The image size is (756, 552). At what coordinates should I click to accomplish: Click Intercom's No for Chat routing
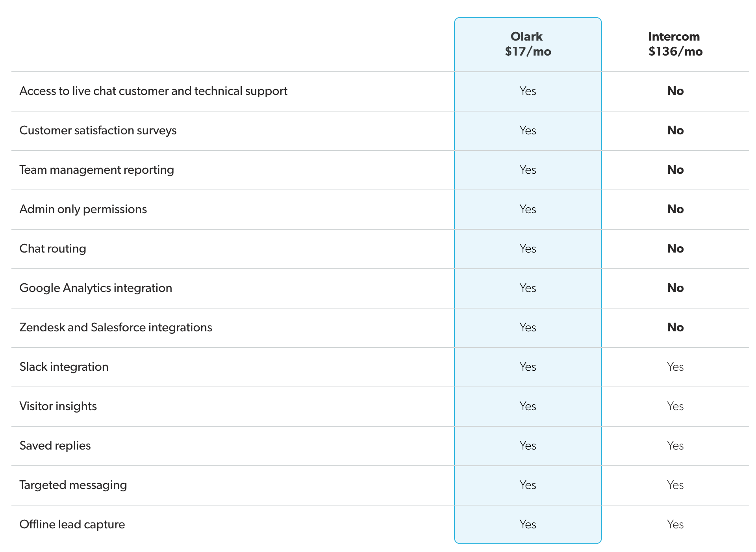pos(675,249)
